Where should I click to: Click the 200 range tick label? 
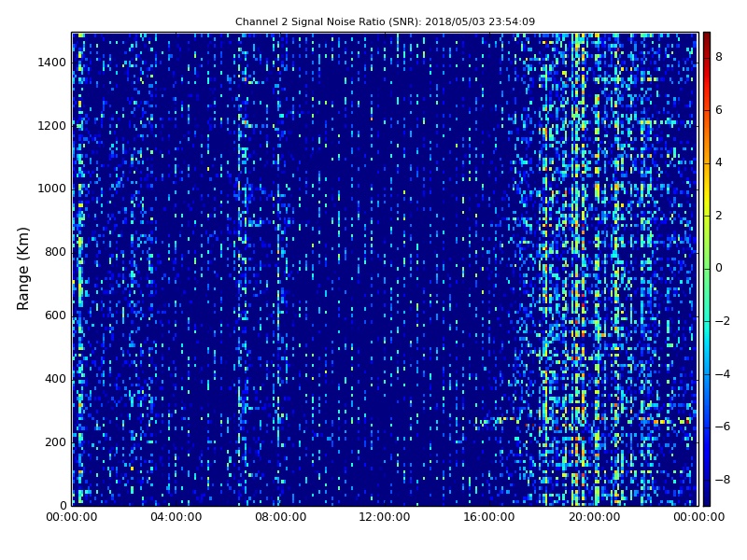pyautogui.click(x=55, y=441)
